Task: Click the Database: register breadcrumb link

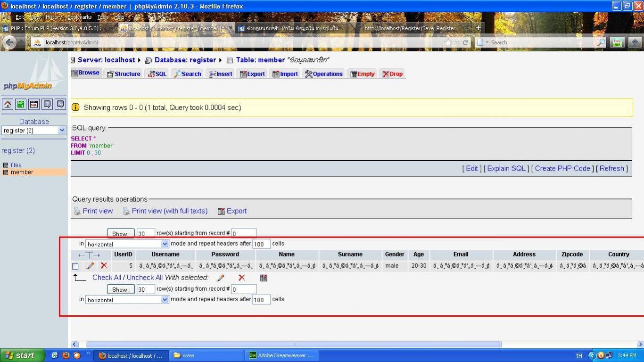Action: (x=185, y=60)
